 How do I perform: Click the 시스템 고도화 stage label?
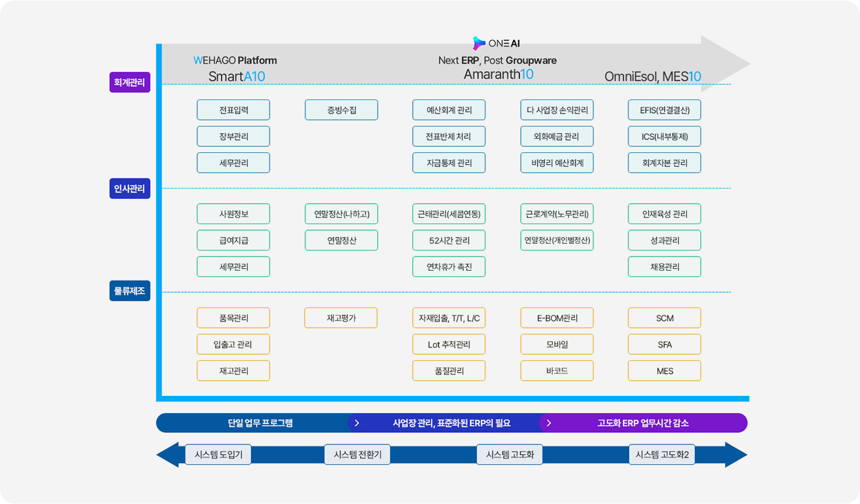click(510, 455)
